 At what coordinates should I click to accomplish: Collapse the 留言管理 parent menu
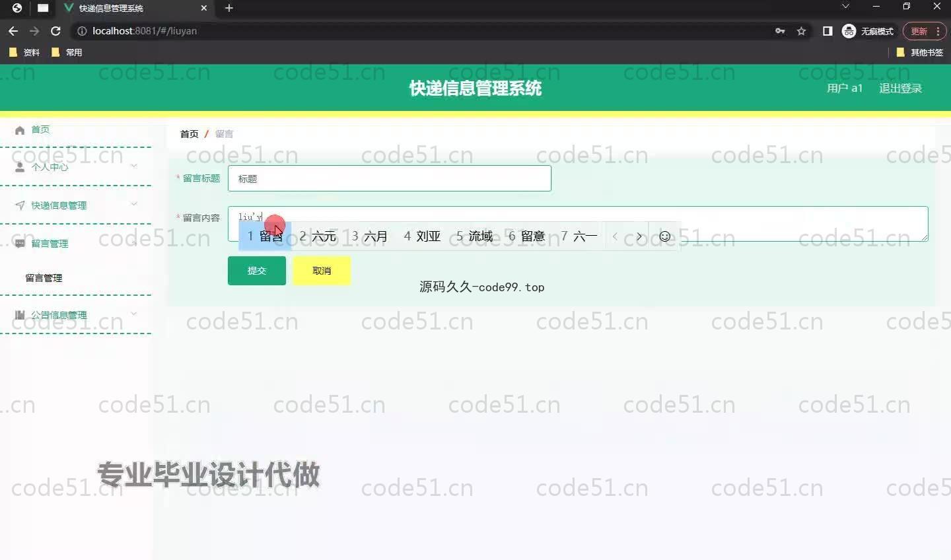[x=76, y=244]
